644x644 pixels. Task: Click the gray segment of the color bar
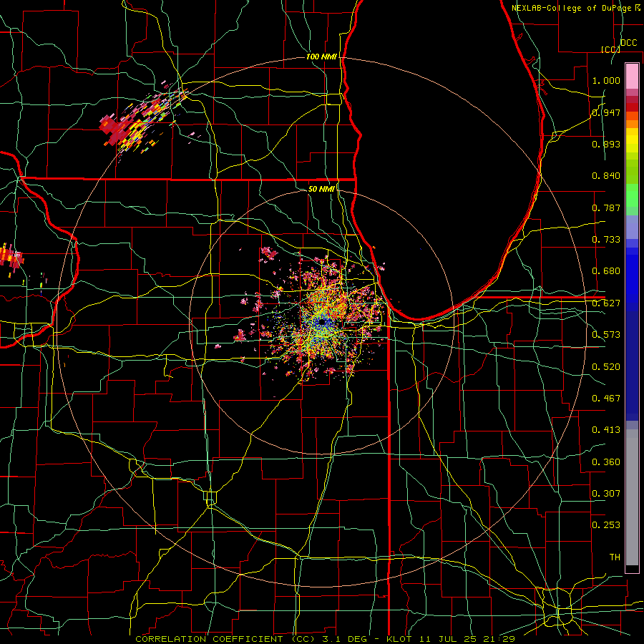pos(632,497)
